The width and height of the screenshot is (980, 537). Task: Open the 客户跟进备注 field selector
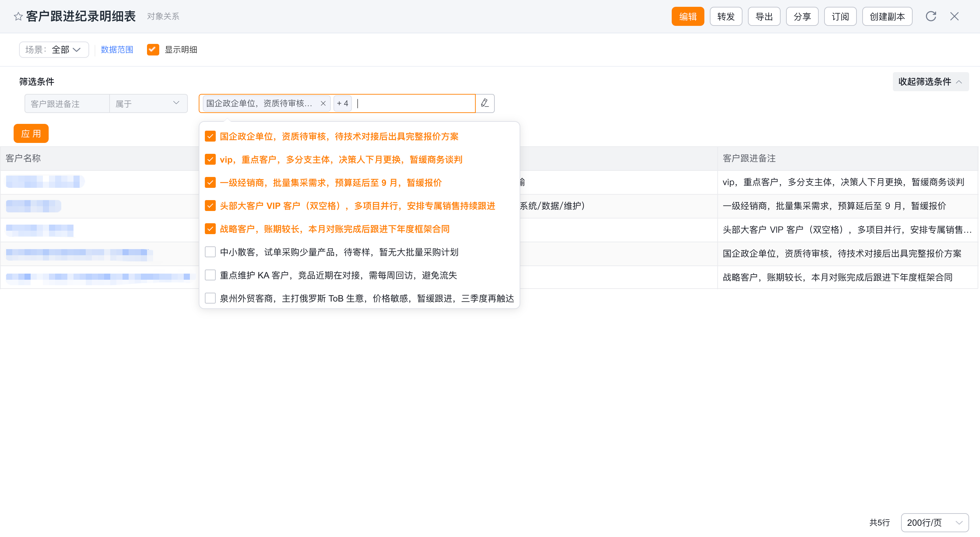[x=67, y=103]
